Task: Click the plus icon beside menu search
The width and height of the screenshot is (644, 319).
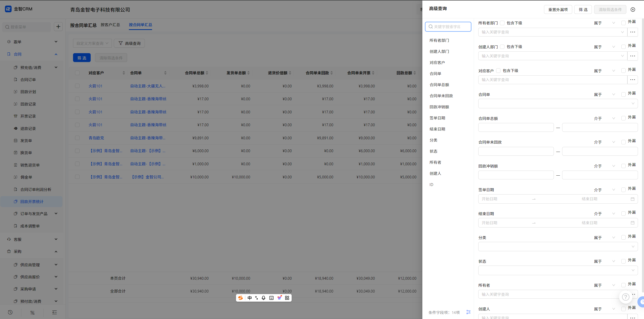Action: pyautogui.click(x=58, y=26)
